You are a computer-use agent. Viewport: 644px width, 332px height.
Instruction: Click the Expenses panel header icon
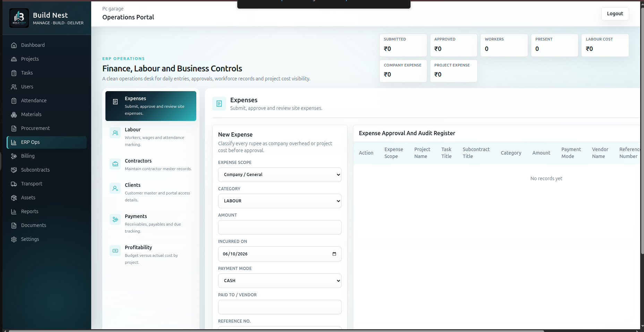[x=219, y=104]
